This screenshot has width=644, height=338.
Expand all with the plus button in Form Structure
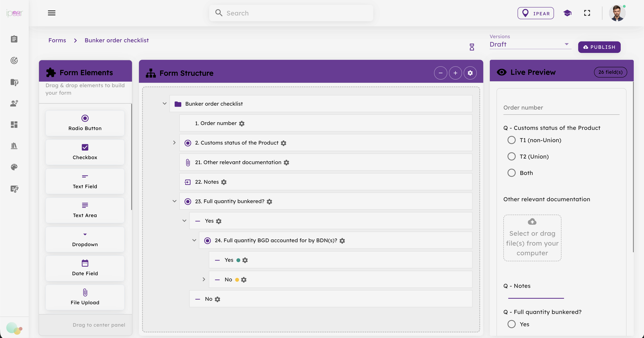(x=455, y=73)
